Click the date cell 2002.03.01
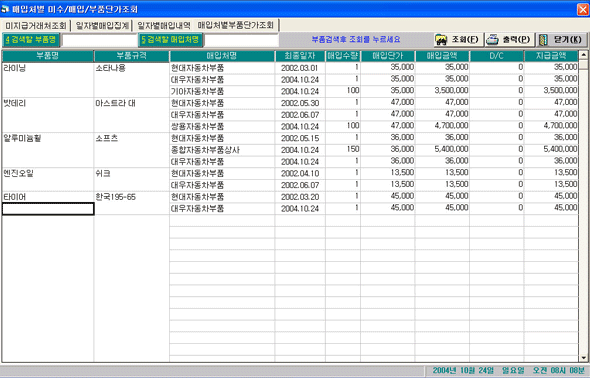Screen dimensions: 590x378 [300, 68]
